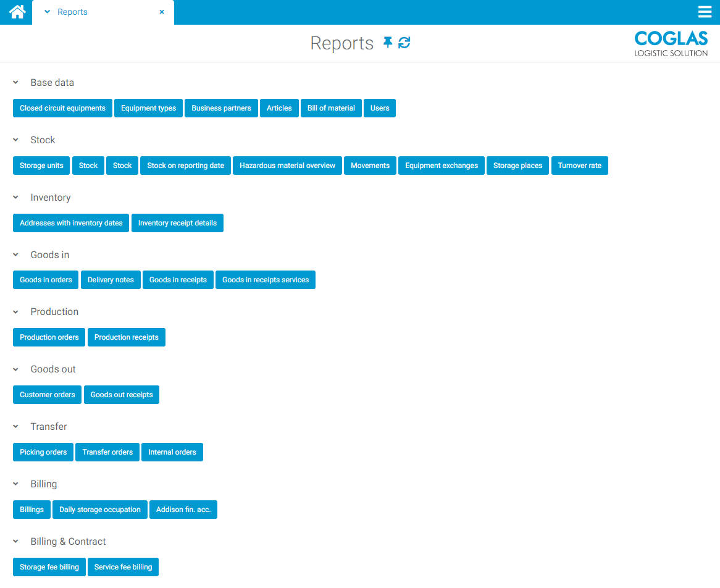Collapse the Stock section chevron

(15, 140)
